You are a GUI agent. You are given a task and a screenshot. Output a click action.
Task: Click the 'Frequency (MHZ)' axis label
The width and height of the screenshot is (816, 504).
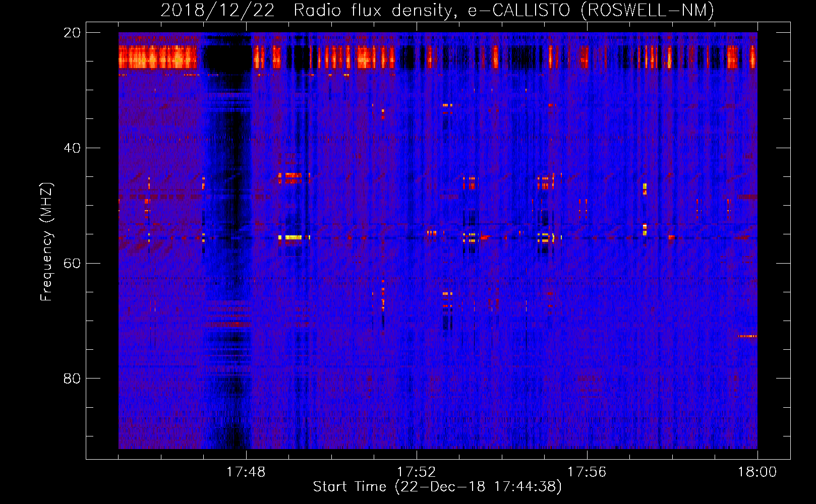(46, 242)
